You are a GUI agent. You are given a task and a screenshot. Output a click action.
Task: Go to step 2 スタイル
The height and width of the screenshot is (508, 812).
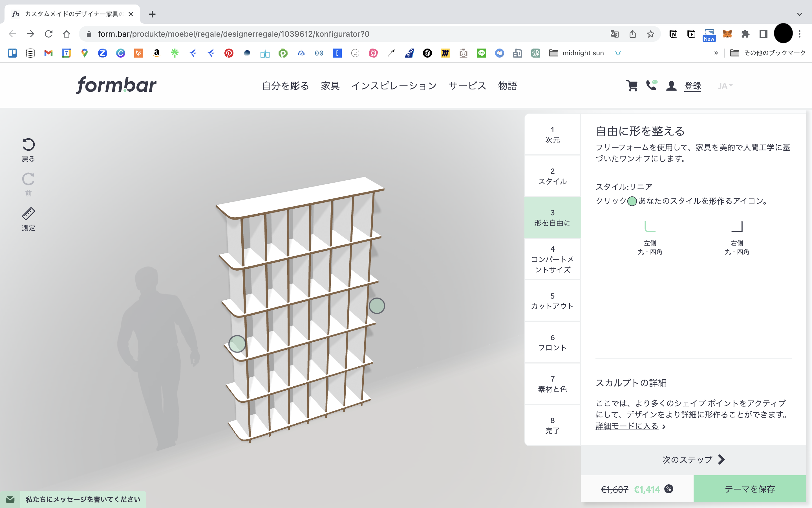[x=552, y=176]
